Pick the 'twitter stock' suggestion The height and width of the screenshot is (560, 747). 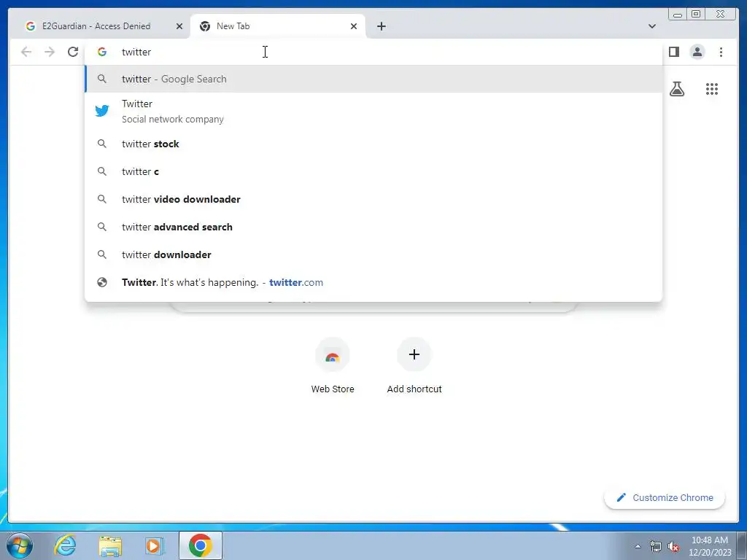(373, 144)
